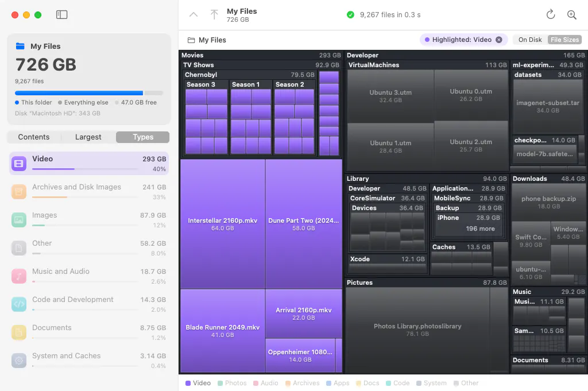Open the VirtualMachines folder header

[427, 65]
